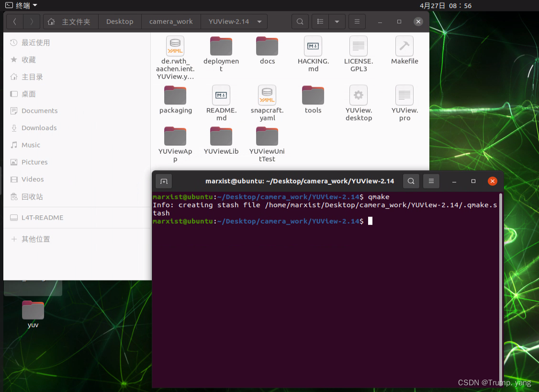Viewport: 539px width, 392px height.
Task: Open the docs folder
Action: pos(267,46)
